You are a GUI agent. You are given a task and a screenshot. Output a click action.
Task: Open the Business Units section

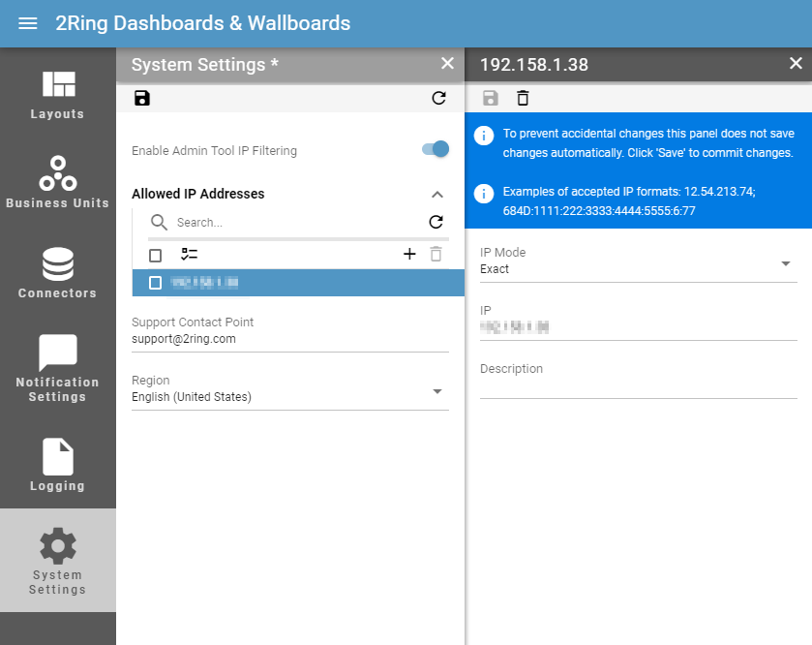pos(57,183)
